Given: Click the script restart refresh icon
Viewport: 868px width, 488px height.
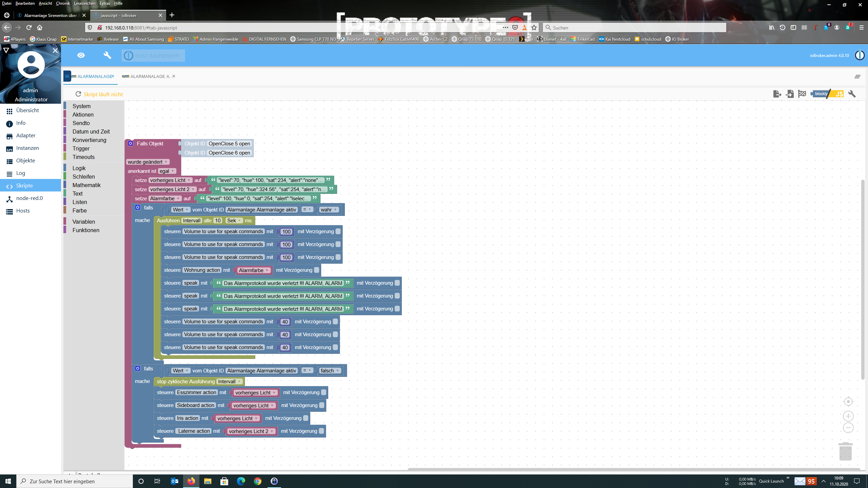Looking at the screenshot, I should (x=78, y=94).
